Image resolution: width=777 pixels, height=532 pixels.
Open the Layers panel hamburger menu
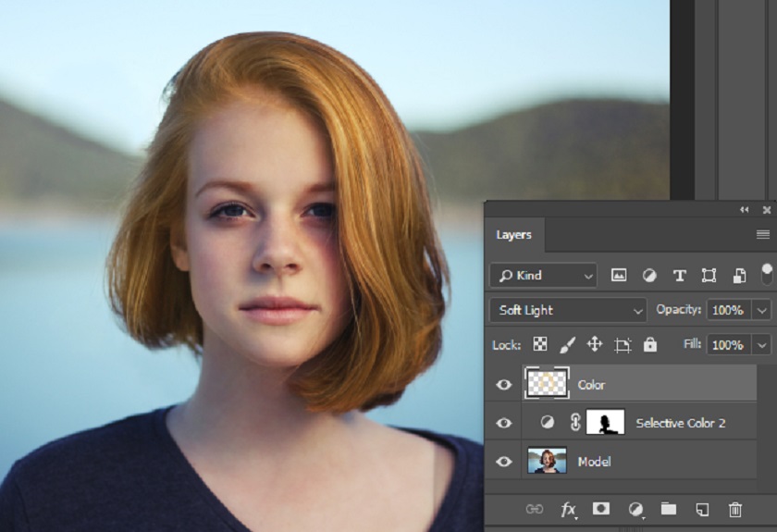click(763, 235)
